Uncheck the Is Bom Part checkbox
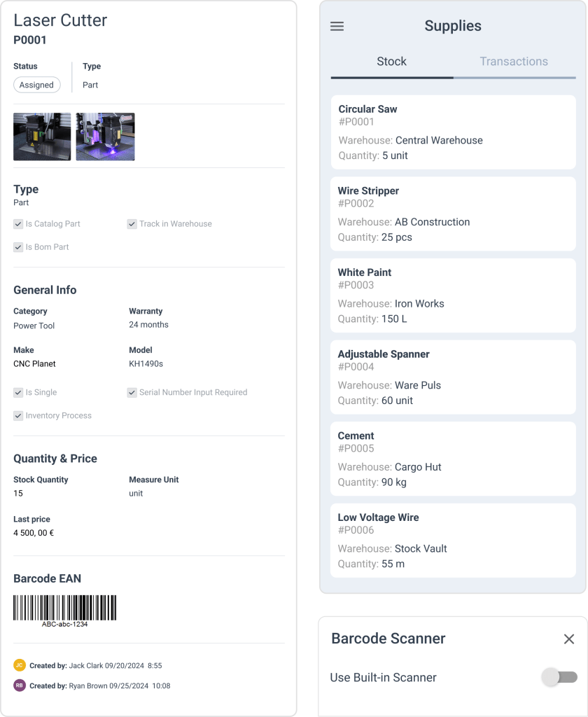The image size is (588, 717). tap(18, 247)
